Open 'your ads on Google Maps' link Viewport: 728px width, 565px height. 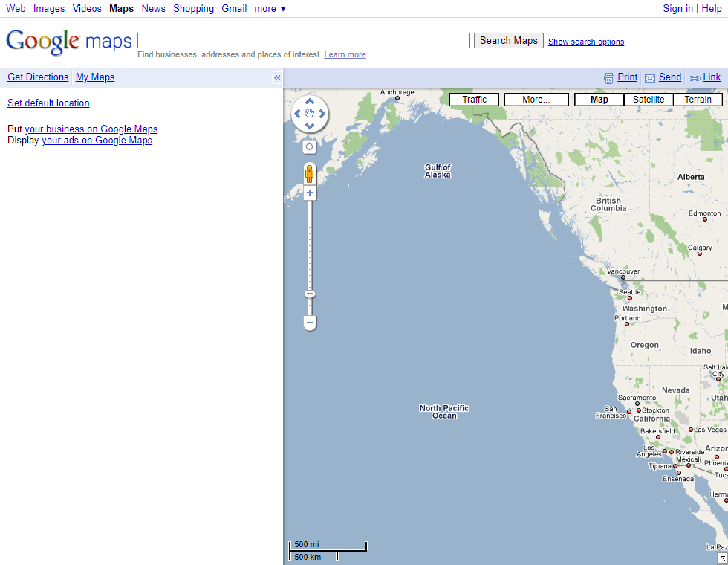tap(97, 141)
